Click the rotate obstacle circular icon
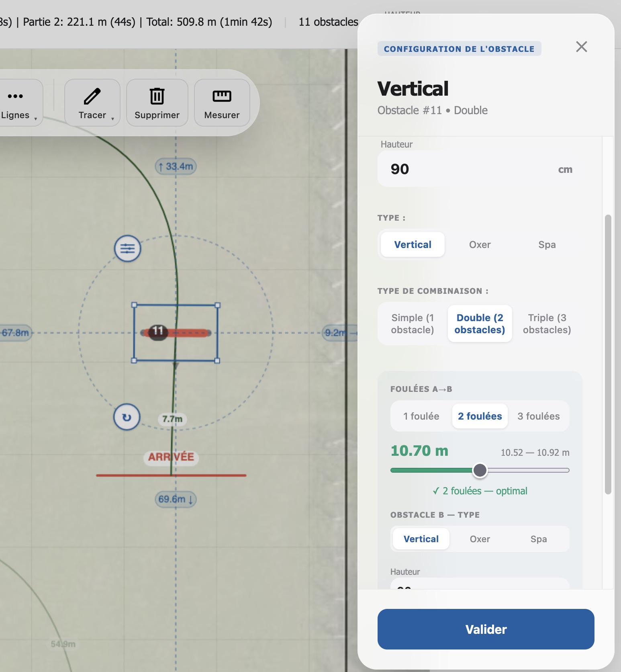Image resolution: width=621 pixels, height=672 pixels. [x=127, y=417]
